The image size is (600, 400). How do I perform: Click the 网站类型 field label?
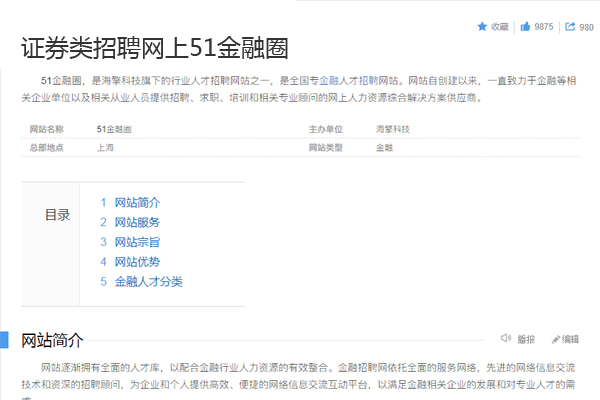[326, 147]
